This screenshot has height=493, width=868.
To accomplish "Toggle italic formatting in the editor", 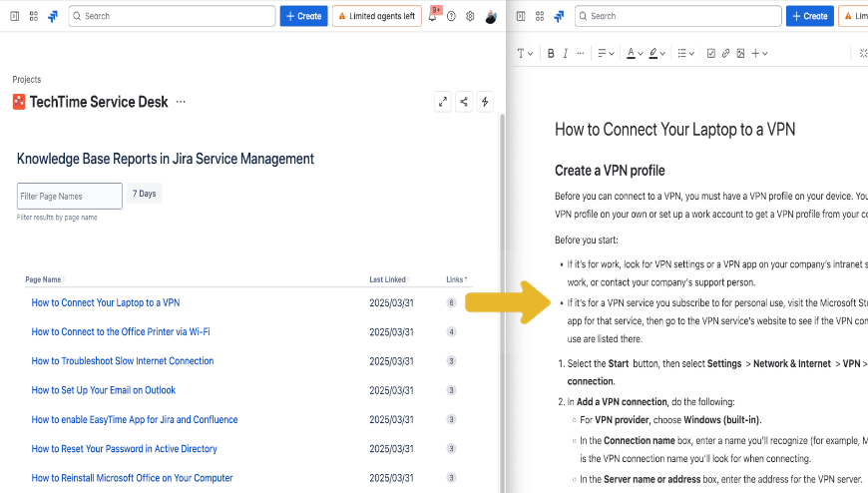I will click(566, 53).
